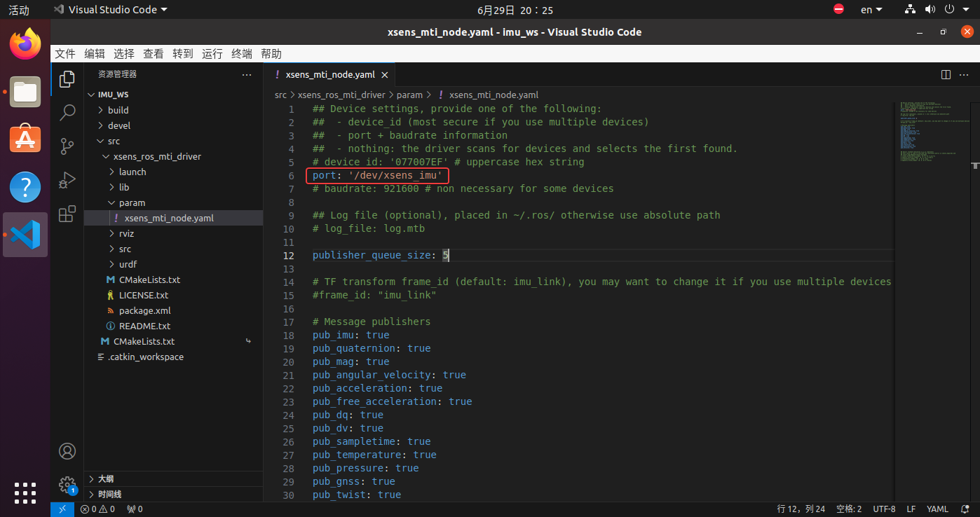This screenshot has width=980, height=517.
Task: Click the remote window status bar icon
Action: point(62,509)
